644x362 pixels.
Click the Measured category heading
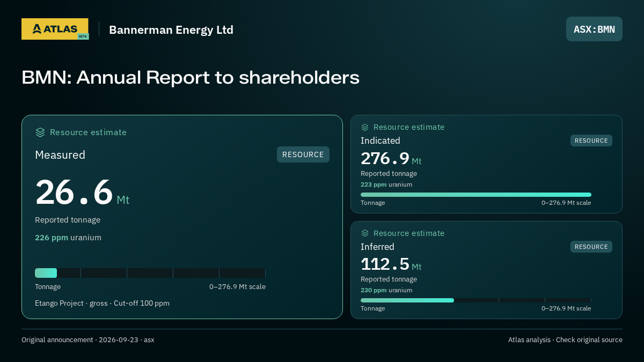(60, 155)
